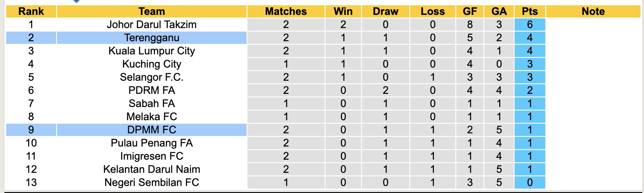Click the Win column header
Screen dimensions: 644x193
coord(343,12)
